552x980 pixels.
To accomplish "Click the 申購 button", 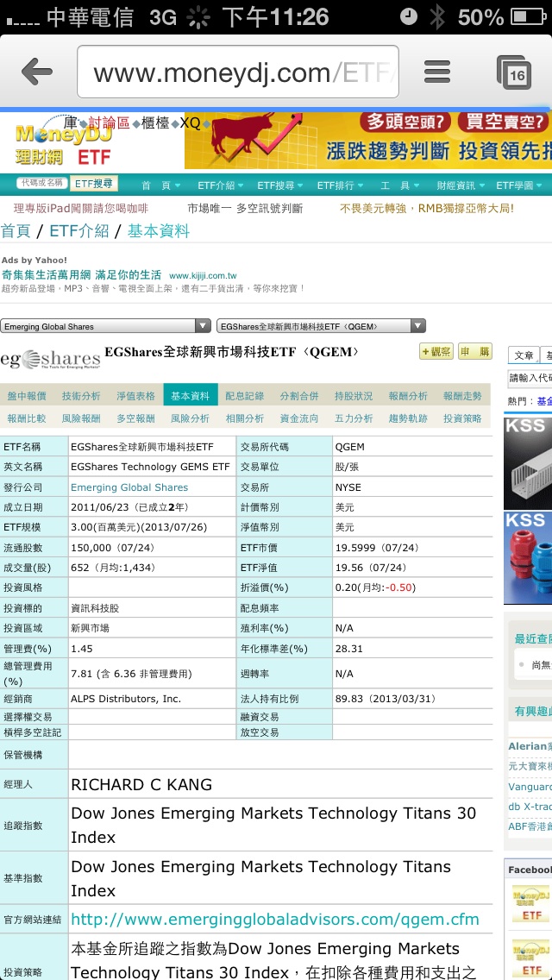I will [475, 351].
